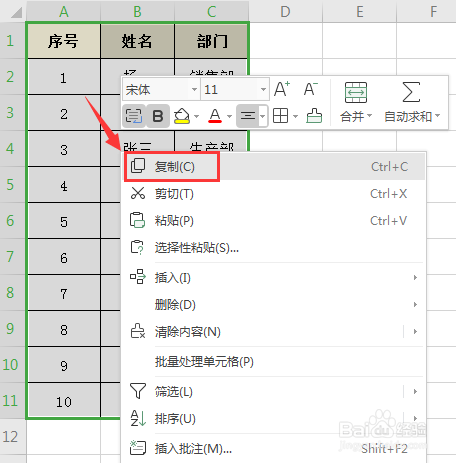Click the 部门 header cell
The width and height of the screenshot is (456, 463).
pos(211,41)
